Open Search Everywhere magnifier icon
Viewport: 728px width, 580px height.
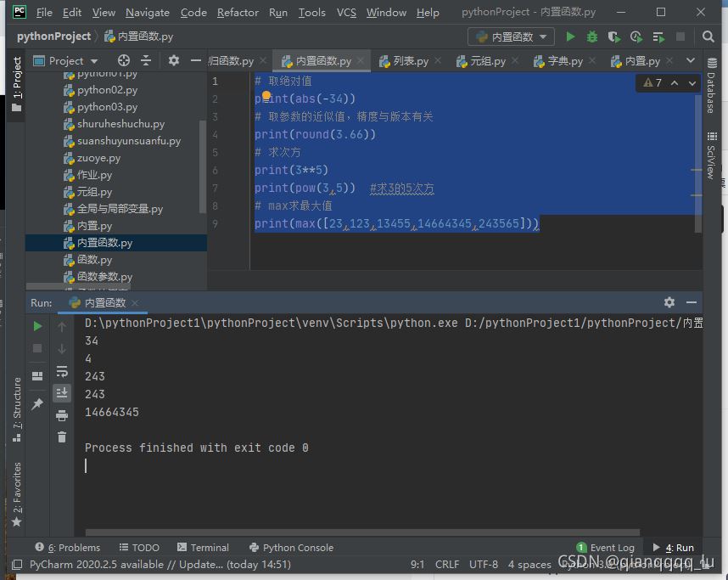[x=708, y=37]
